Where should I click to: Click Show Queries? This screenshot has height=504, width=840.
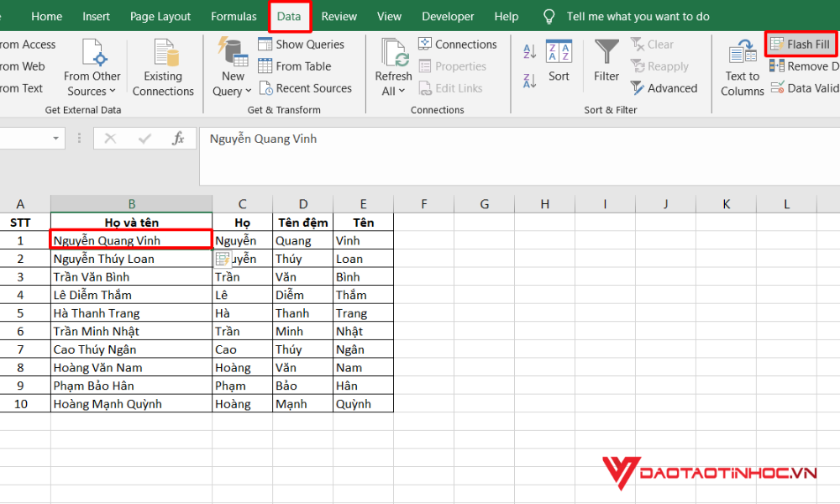click(301, 45)
